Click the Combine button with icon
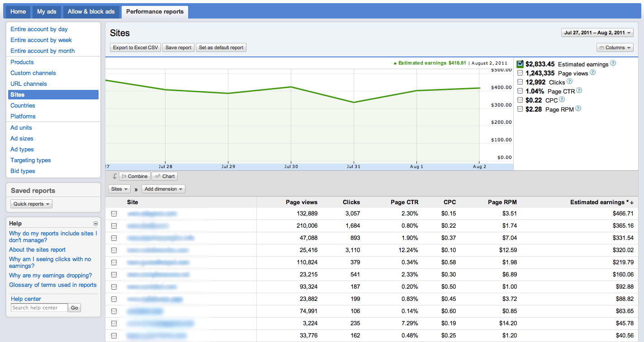Viewport: 644px width, 342px height. click(135, 176)
